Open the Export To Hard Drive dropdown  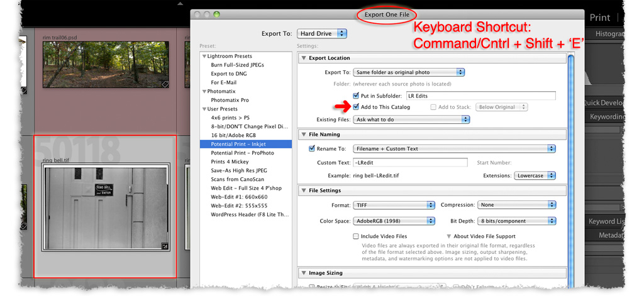(x=323, y=34)
